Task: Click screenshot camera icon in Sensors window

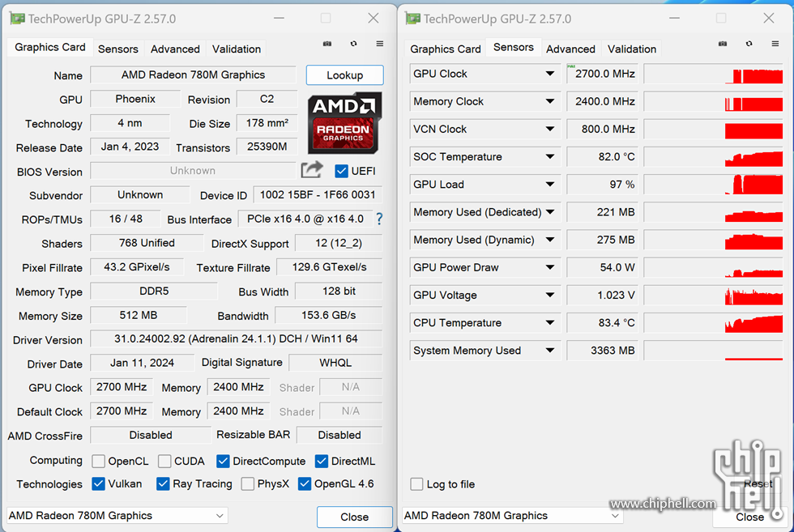Action: (723, 44)
